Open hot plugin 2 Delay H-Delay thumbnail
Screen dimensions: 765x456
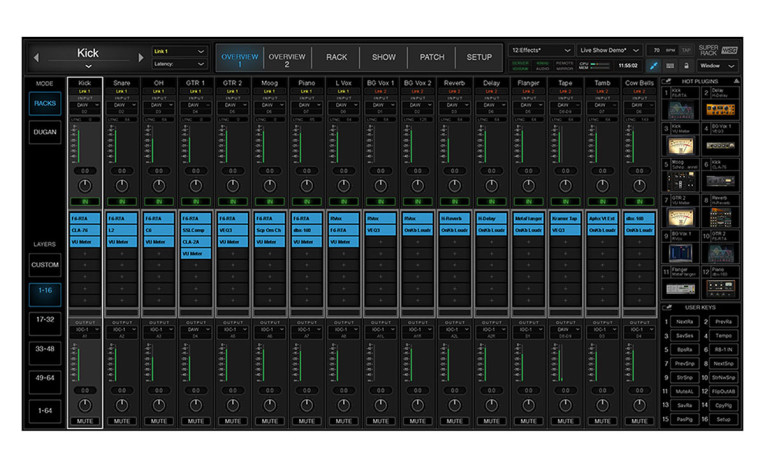[x=720, y=110]
